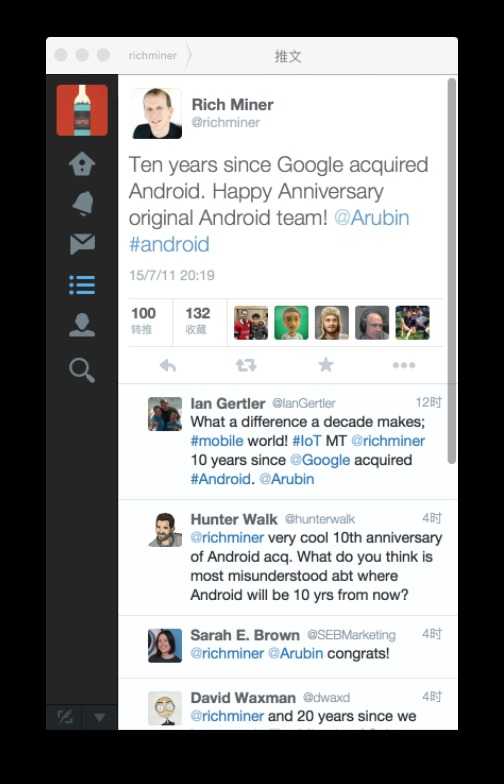Select the Lists icon in sidebar
The width and height of the screenshot is (504, 784).
point(82,285)
